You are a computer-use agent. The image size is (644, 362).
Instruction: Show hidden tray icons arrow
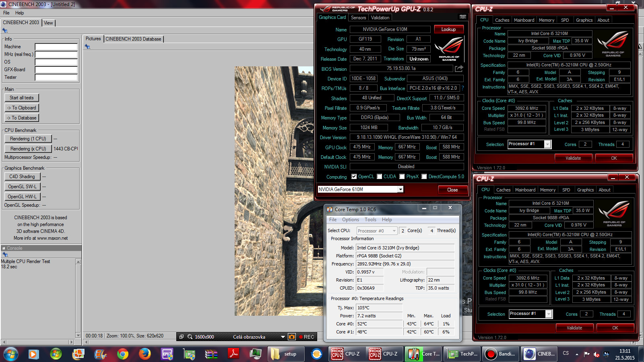(x=577, y=354)
